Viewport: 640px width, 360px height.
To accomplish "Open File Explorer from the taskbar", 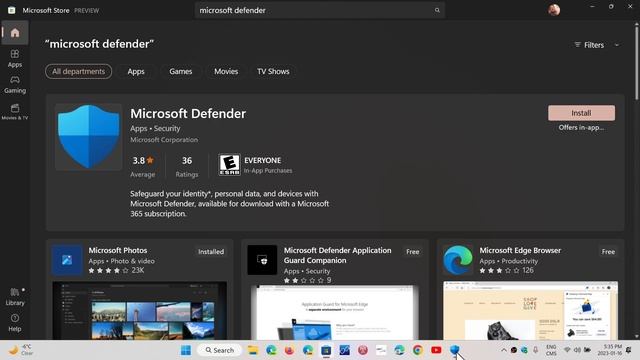I will click(x=253, y=350).
